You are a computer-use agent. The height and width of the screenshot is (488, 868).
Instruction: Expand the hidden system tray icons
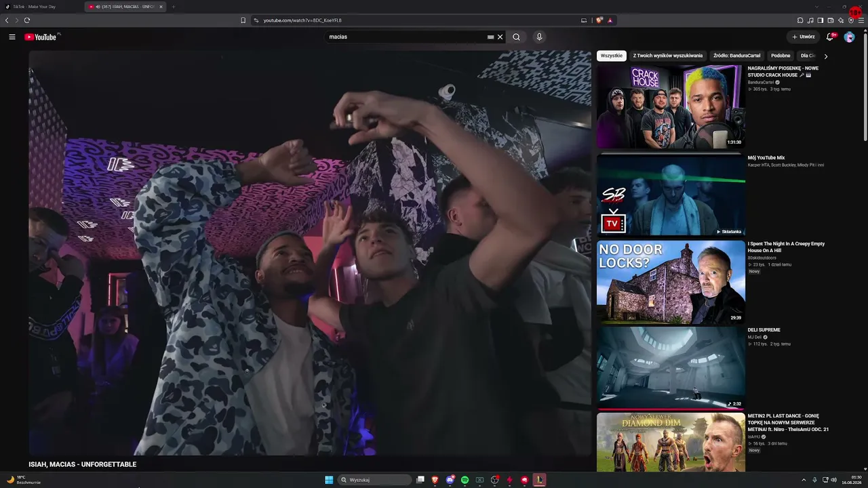804,480
